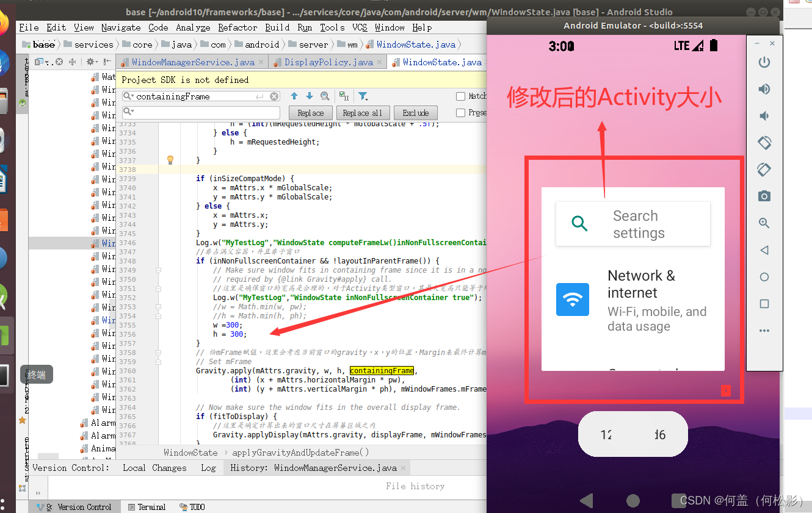Open the filter options dropdown in find bar
The image size is (812, 513).
(x=363, y=96)
